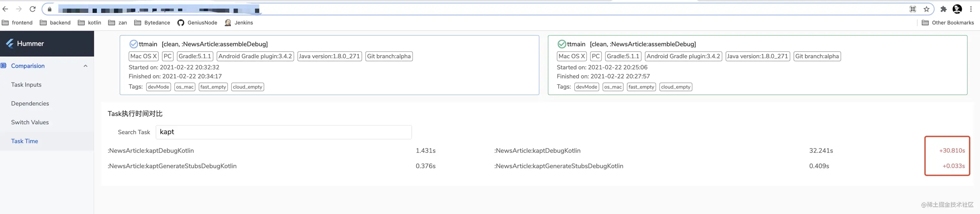Click the left build Gradle:5.1.1 tag
This screenshot has height=214, width=980.
tap(195, 56)
